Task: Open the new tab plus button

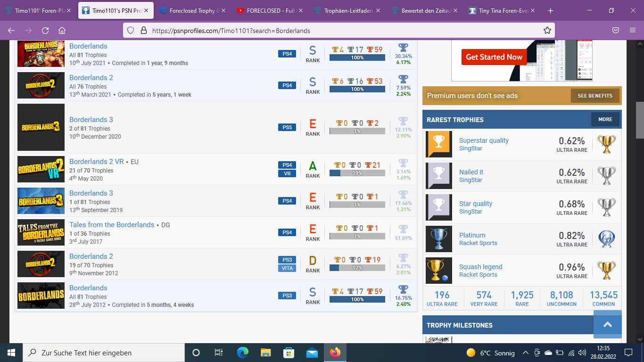Action: (550, 10)
